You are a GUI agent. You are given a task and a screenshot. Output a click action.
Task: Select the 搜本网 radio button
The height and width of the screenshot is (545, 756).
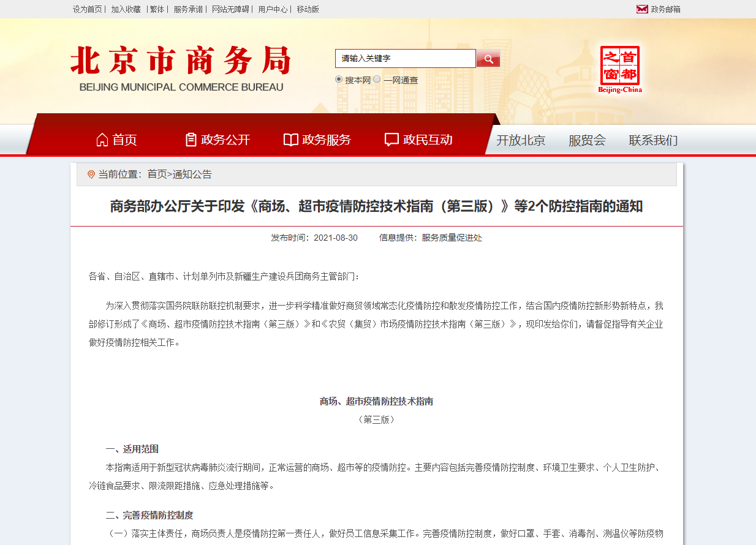(x=339, y=80)
